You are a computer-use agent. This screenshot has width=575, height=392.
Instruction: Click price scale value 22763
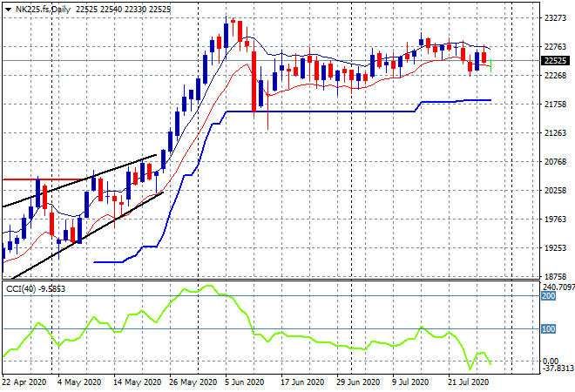(x=555, y=46)
